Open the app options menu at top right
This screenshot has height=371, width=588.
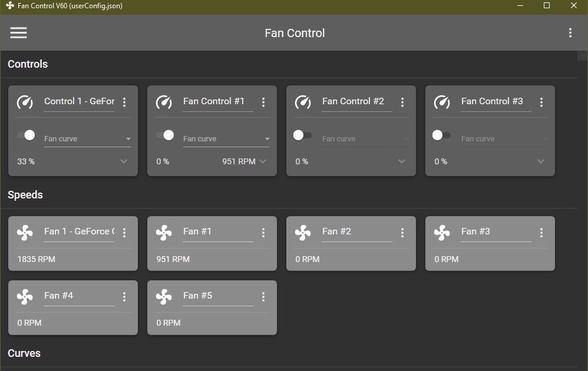pyautogui.click(x=570, y=32)
